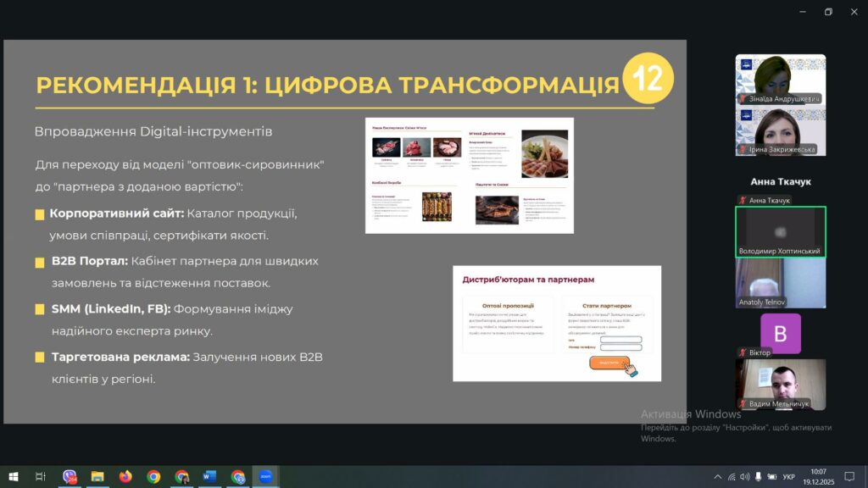The image size is (868, 488).
Task: Select Зінаїда Андрушкевич's video tile
Action: click(780, 79)
